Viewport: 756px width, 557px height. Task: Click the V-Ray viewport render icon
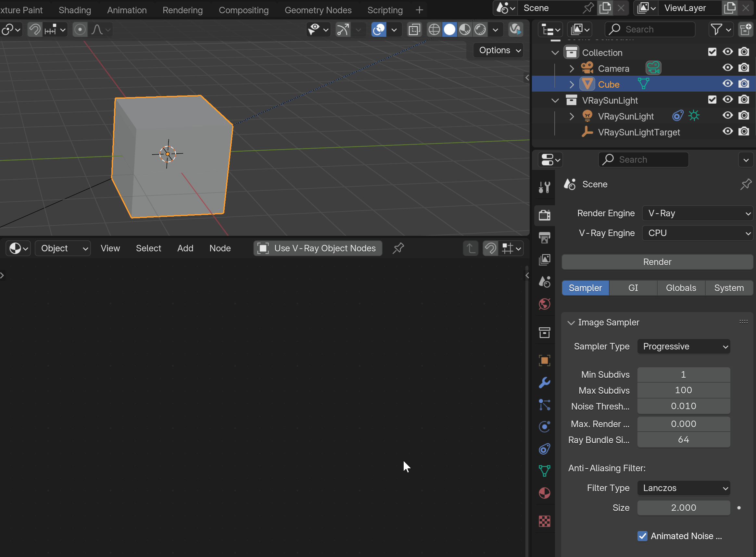coord(515,30)
